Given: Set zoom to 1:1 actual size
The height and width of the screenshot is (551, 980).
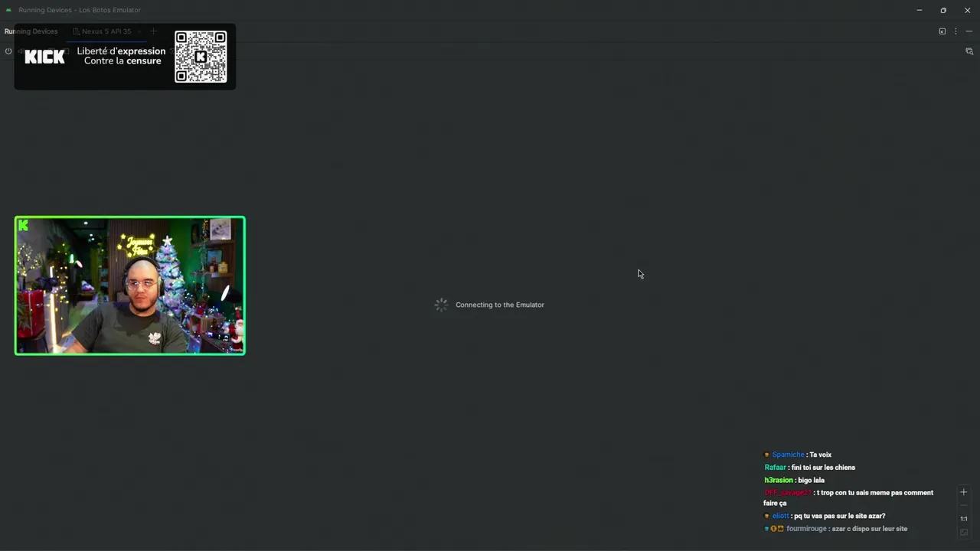Looking at the screenshot, I should (x=964, y=519).
